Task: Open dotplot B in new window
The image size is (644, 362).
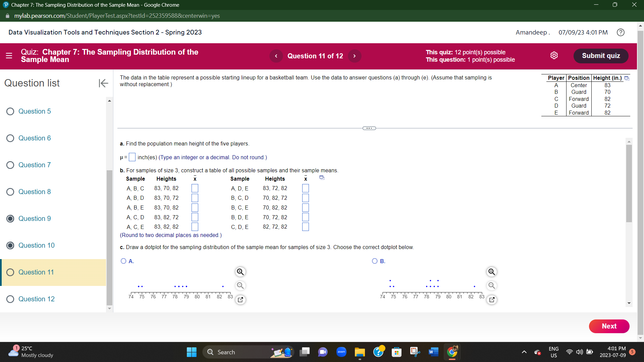Action: pos(492,300)
